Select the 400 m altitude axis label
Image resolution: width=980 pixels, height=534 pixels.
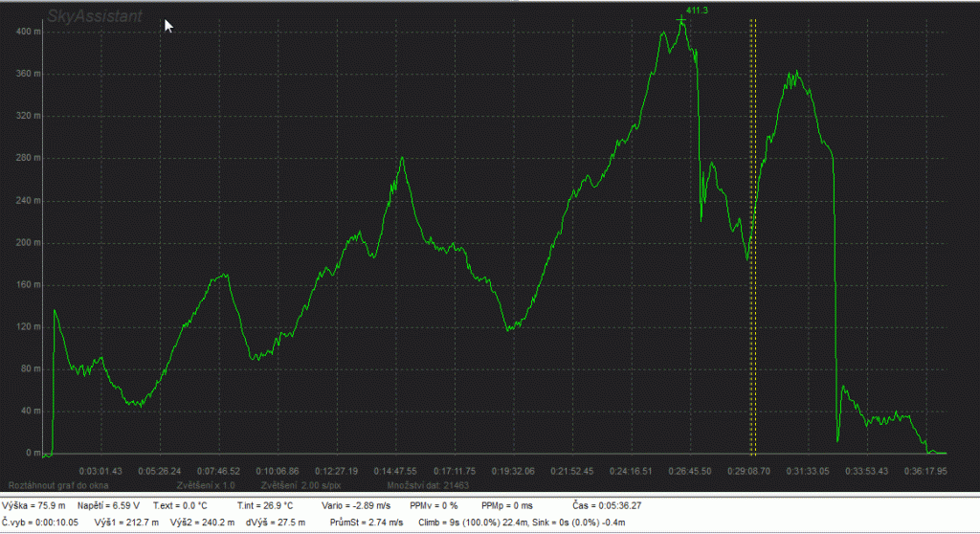pyautogui.click(x=29, y=32)
